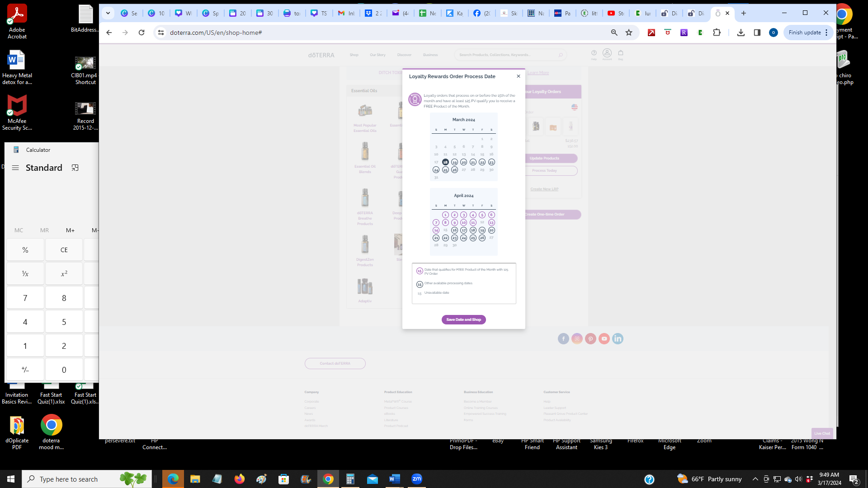The image size is (868, 488).
Task: Open the Chrome Downloads icon
Action: (x=741, y=33)
